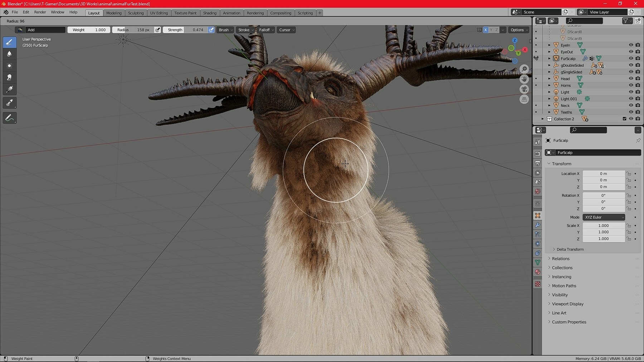The image size is (644, 362).
Task: Open the Stroke settings popover
Action: (245, 30)
